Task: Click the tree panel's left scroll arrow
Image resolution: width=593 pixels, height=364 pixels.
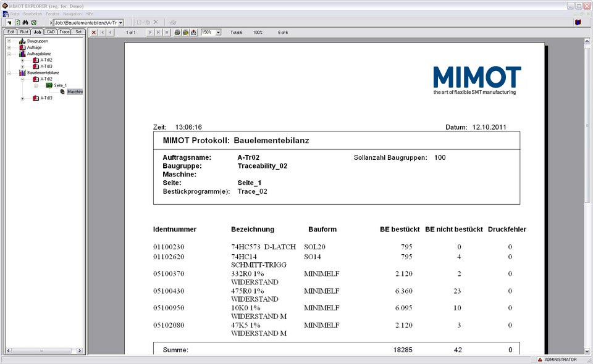Action: point(8,351)
